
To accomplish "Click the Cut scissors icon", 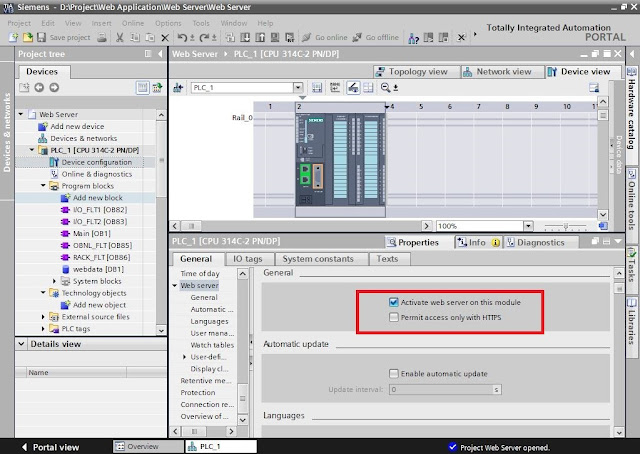I will [120, 38].
